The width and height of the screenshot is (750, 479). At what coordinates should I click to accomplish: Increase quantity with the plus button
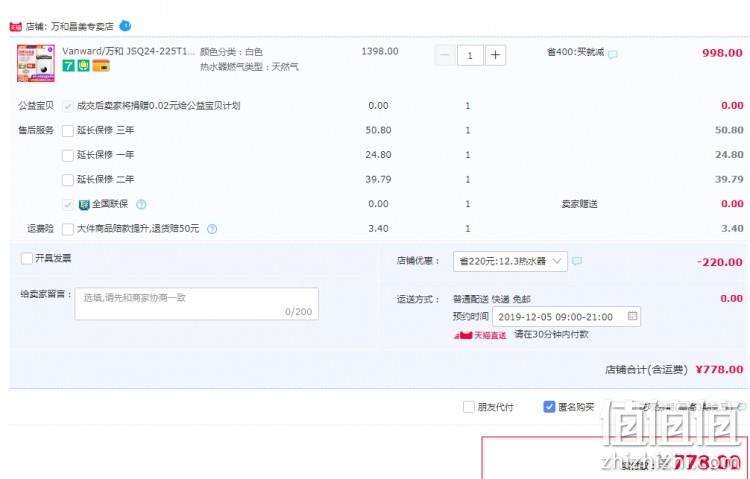tap(496, 55)
